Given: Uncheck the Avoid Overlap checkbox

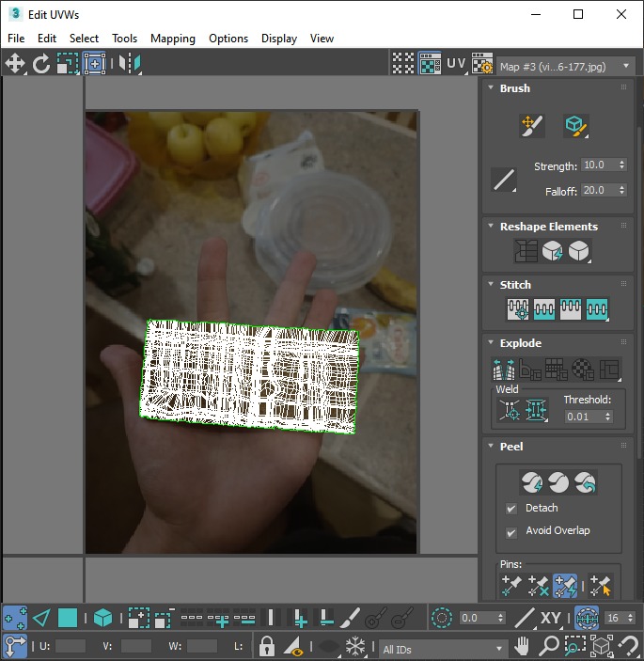Looking at the screenshot, I should tap(511, 533).
